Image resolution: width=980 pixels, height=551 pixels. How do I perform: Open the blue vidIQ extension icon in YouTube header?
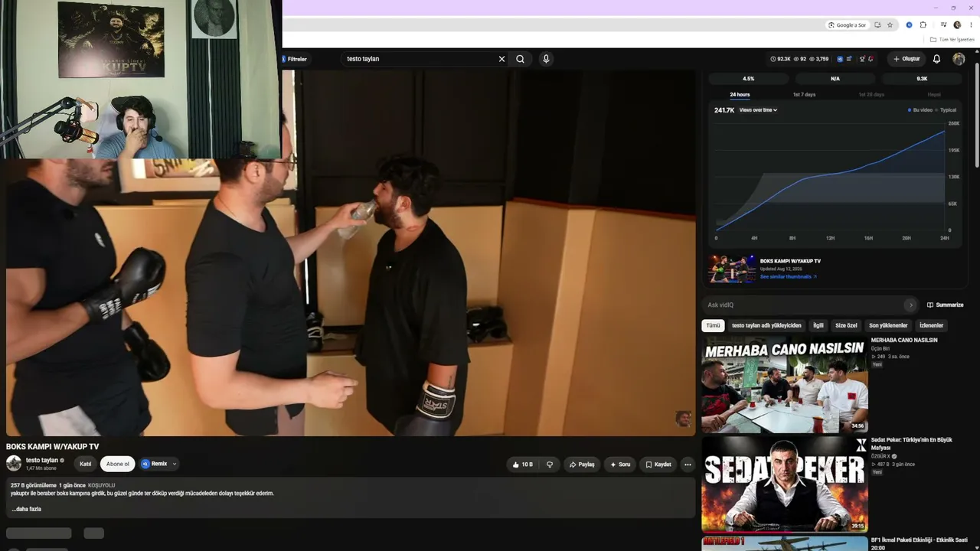tap(840, 59)
